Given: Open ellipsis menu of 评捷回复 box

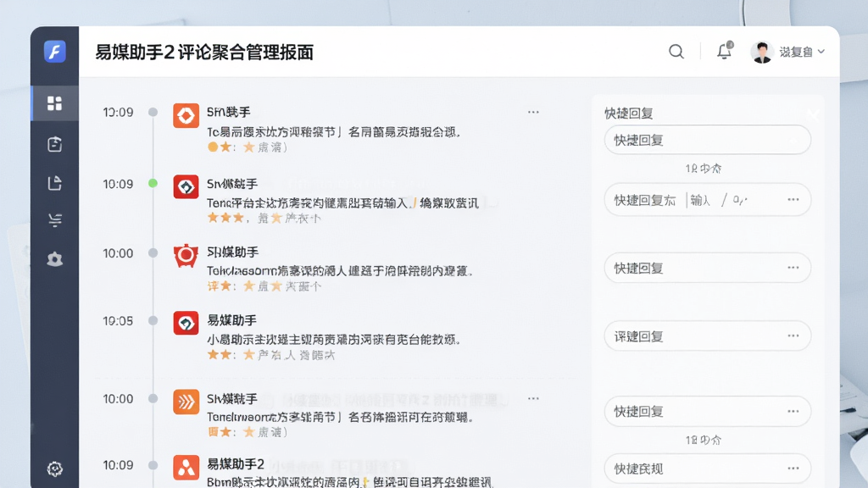Looking at the screenshot, I should pyautogui.click(x=793, y=335).
